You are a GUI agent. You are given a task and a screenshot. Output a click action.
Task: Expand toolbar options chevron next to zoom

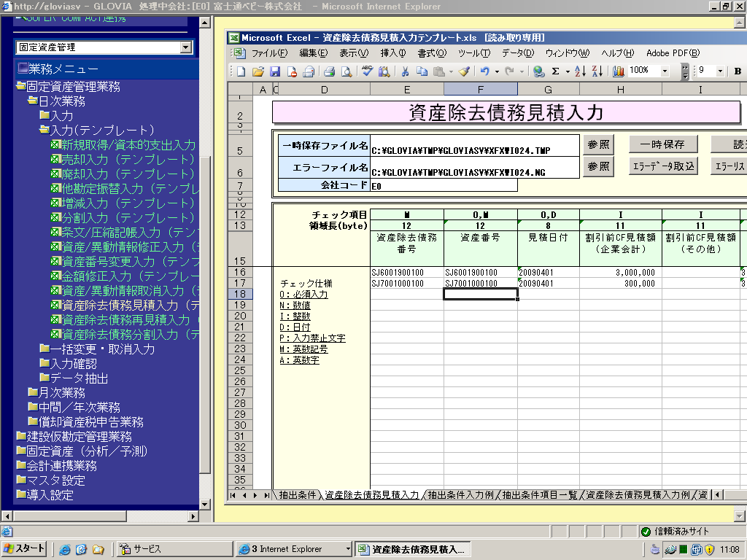point(684,71)
